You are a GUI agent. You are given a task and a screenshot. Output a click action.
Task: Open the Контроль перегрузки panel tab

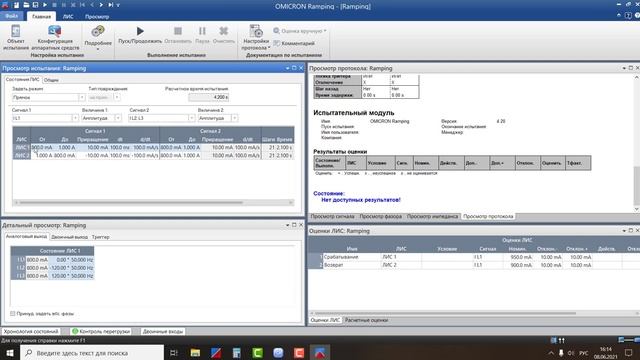[x=101, y=331]
